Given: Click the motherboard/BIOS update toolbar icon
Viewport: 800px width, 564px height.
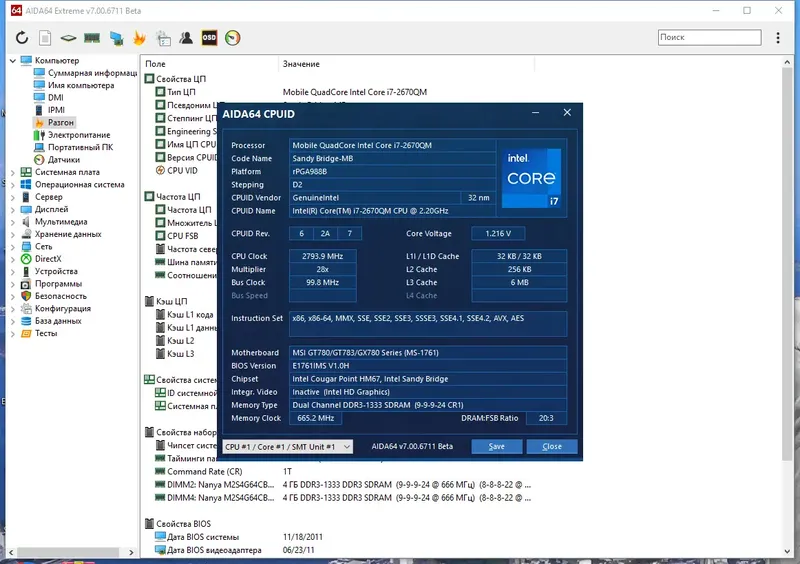Looking at the screenshot, I should pyautogui.click(x=68, y=38).
